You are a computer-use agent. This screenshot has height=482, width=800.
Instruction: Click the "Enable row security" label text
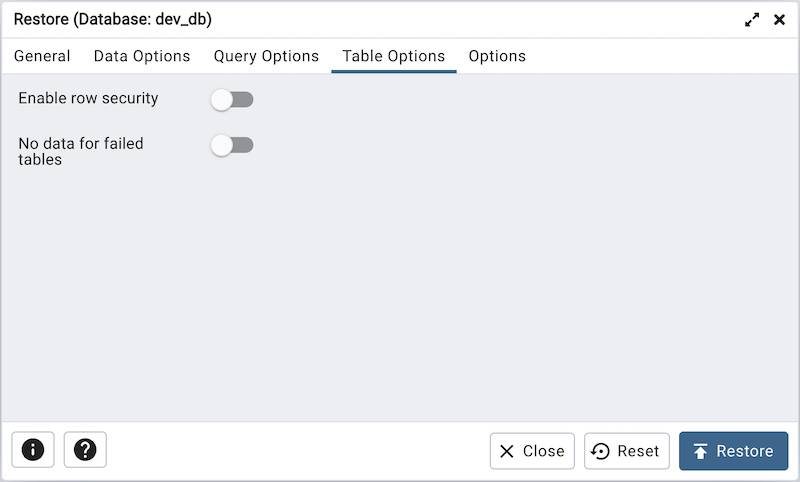(x=88, y=99)
